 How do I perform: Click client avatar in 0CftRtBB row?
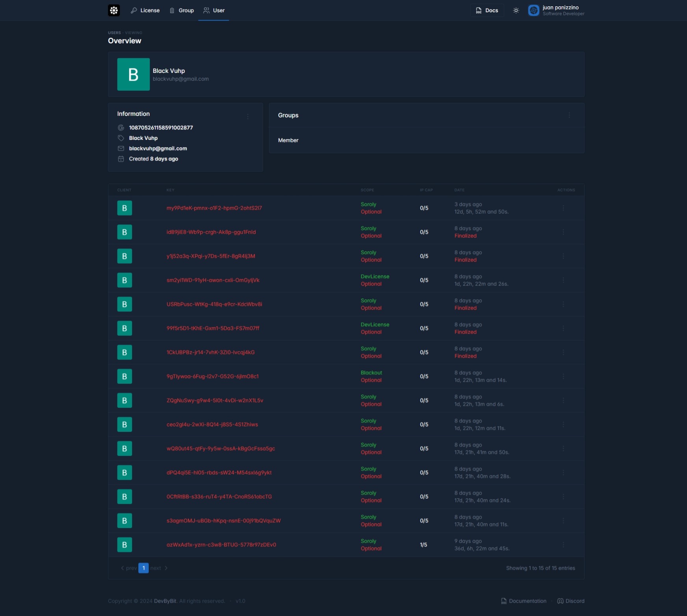[x=124, y=497]
